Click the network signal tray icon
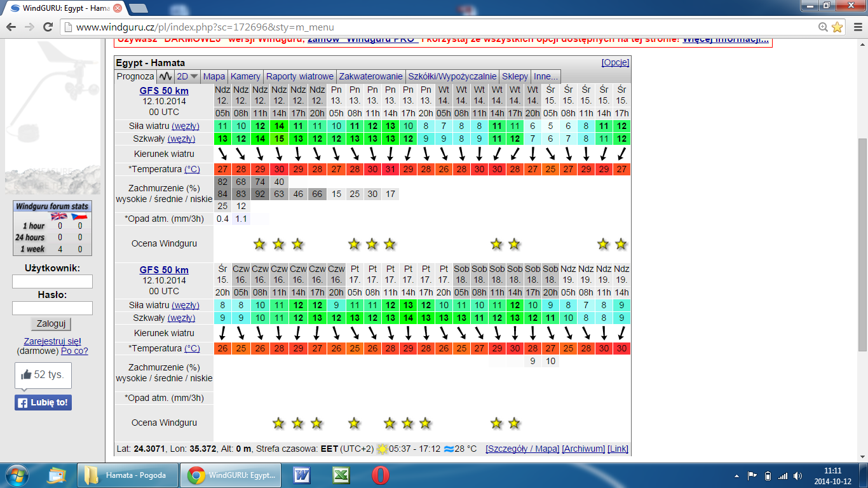The width and height of the screenshot is (868, 488). [x=782, y=475]
